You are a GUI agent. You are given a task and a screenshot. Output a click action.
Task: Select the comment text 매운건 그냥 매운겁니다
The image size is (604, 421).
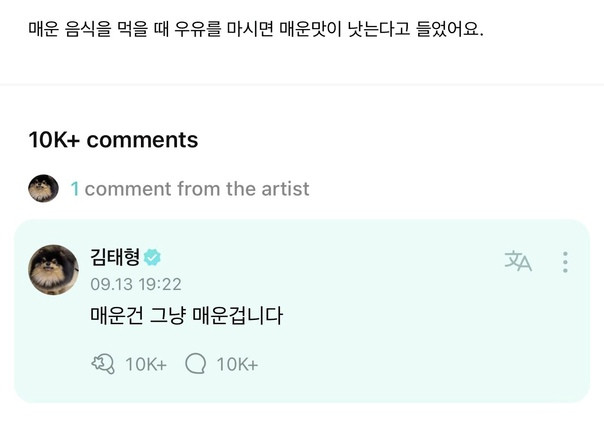(187, 317)
